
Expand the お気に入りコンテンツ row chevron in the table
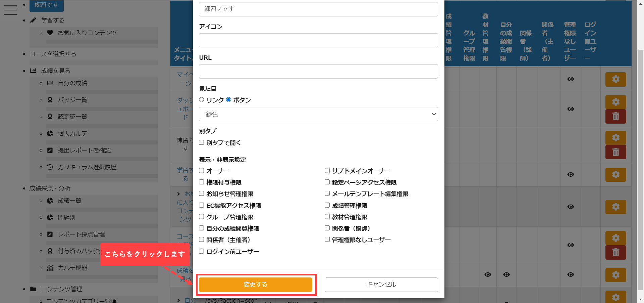(179, 194)
